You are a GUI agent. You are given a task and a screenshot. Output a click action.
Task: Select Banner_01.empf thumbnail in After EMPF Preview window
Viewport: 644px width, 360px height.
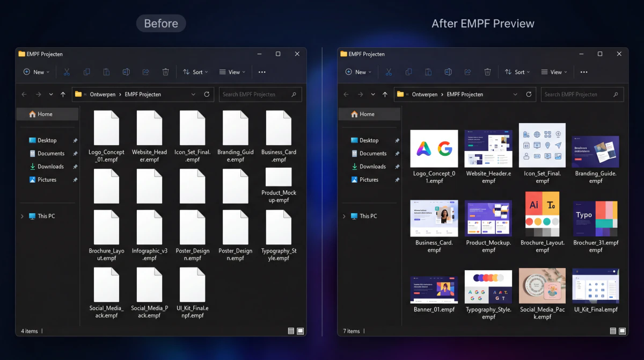click(434, 290)
